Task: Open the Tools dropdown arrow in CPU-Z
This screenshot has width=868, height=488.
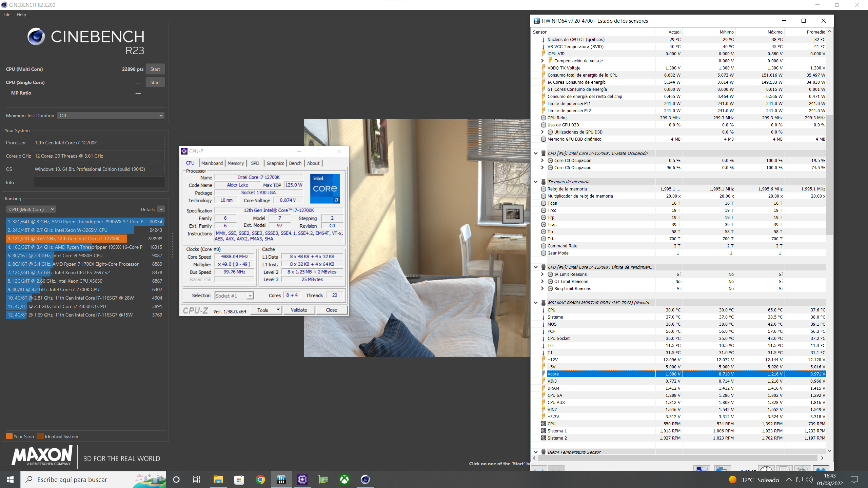Action: tap(278, 310)
